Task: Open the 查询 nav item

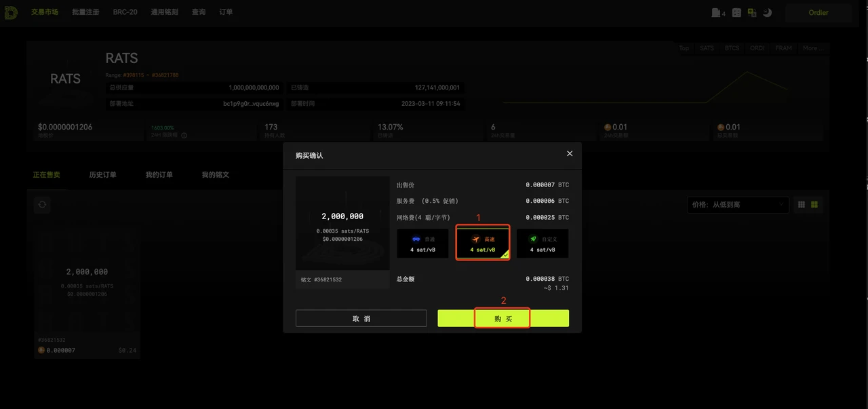Action: [199, 12]
